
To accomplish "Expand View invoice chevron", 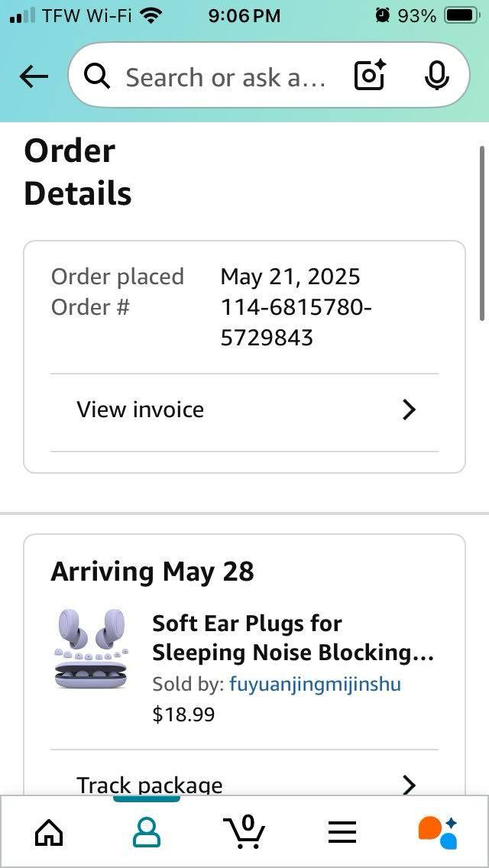I will tap(409, 410).
